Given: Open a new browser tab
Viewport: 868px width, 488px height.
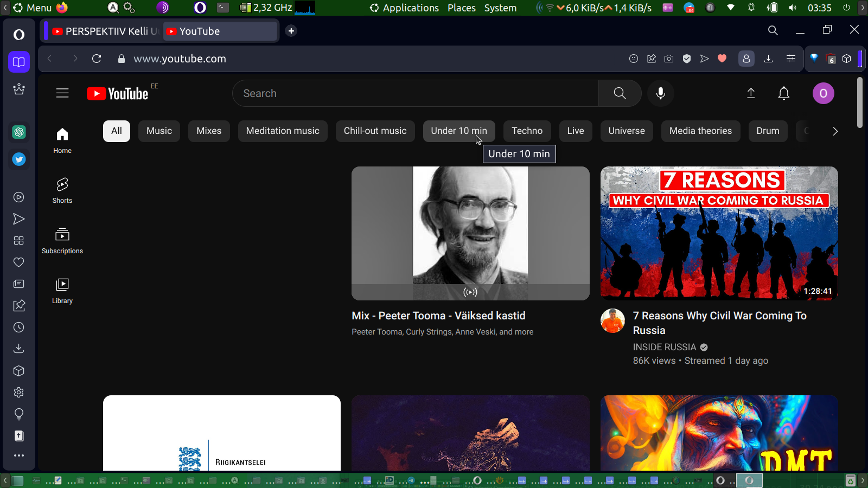Looking at the screenshot, I should coord(291,31).
